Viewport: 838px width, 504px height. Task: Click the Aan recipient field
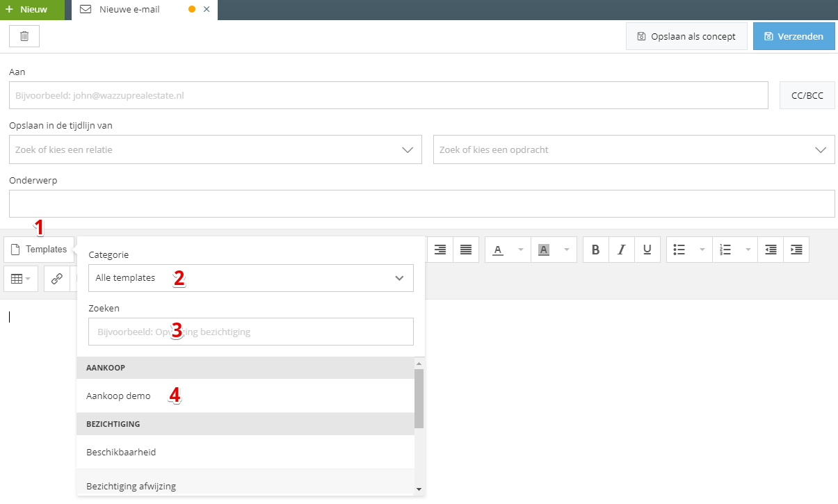388,95
